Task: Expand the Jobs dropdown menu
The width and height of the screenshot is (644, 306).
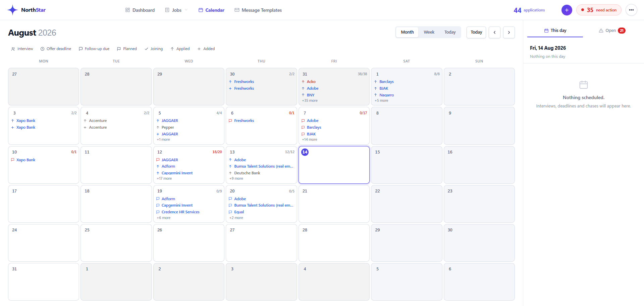Action: (176, 10)
